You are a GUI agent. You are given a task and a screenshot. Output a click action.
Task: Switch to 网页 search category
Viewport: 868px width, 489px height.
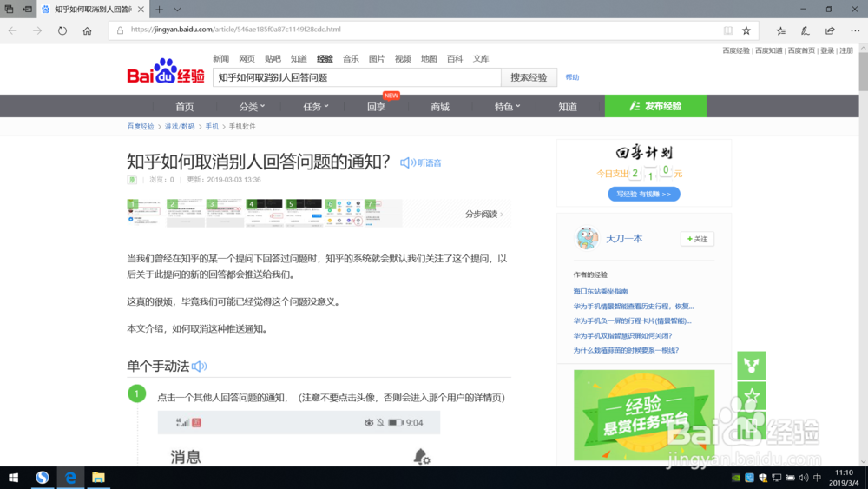coord(247,59)
